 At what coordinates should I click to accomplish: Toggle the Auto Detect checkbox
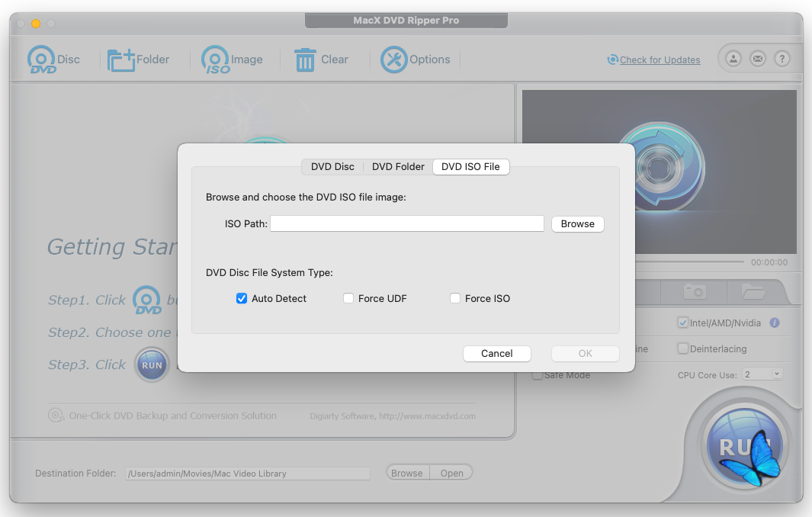[x=242, y=298]
